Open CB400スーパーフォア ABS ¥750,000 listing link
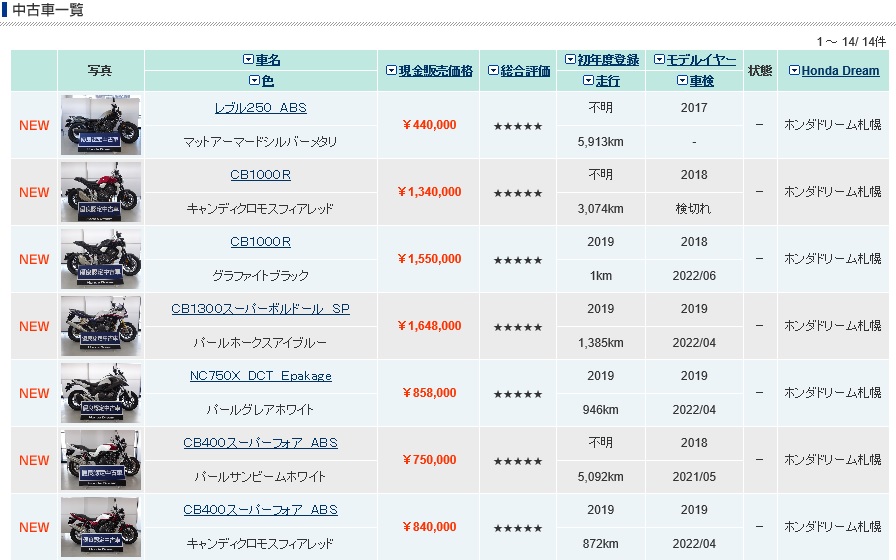This screenshot has height=560, width=896. (261, 443)
